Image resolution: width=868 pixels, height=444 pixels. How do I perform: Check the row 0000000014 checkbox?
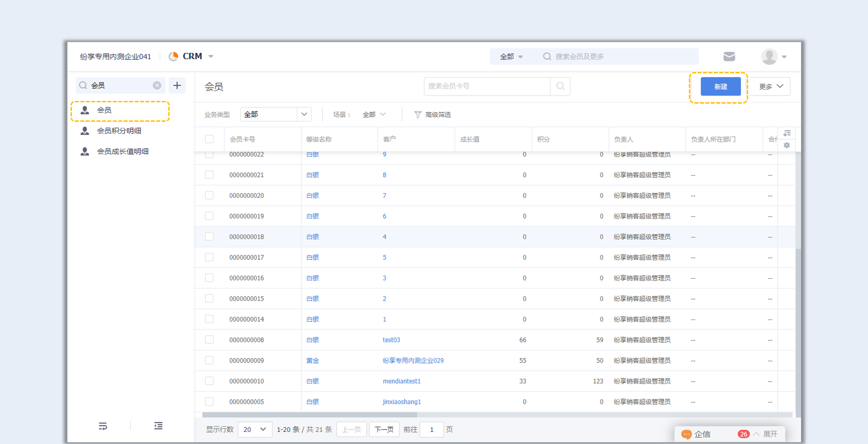coord(209,319)
